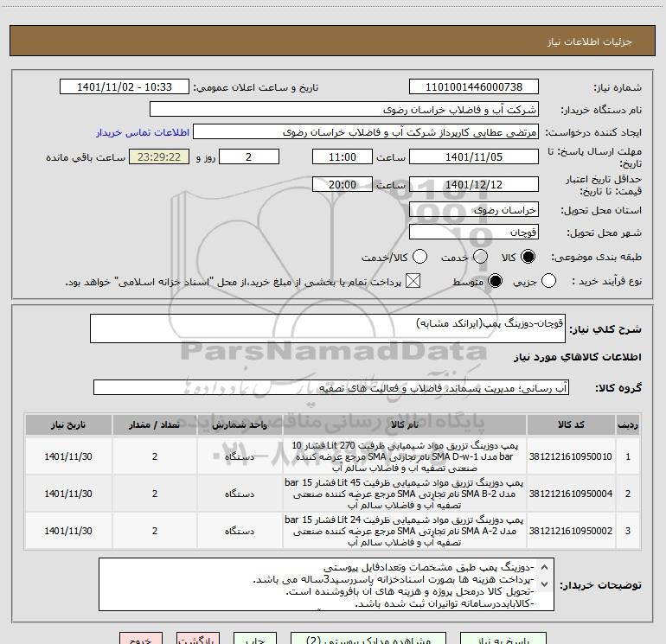666x644 pixels.
Task: Click product code 3812121610950002
Action: (571, 531)
